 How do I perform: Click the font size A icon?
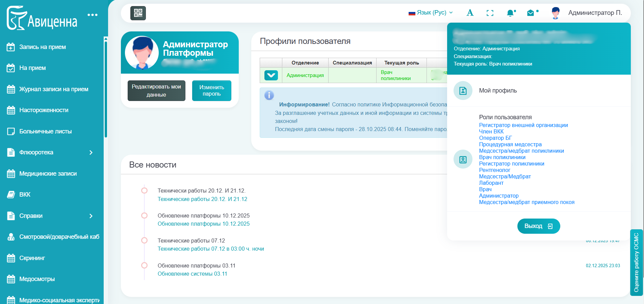(x=470, y=13)
